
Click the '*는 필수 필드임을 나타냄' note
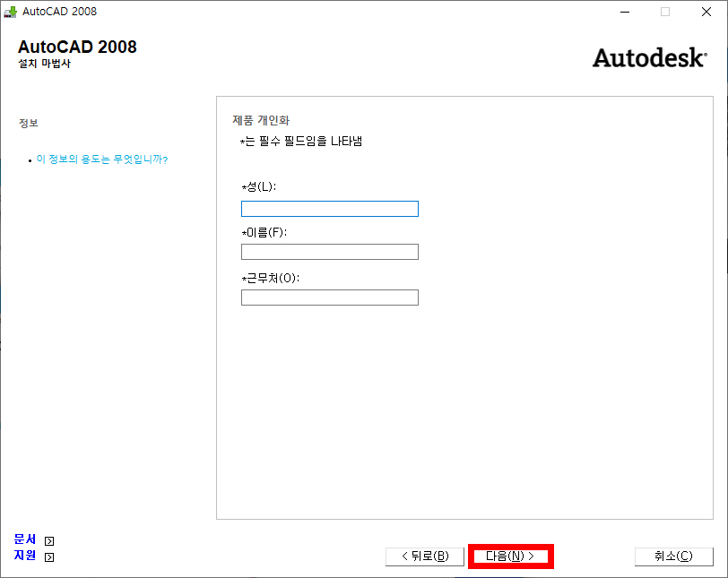click(x=301, y=141)
